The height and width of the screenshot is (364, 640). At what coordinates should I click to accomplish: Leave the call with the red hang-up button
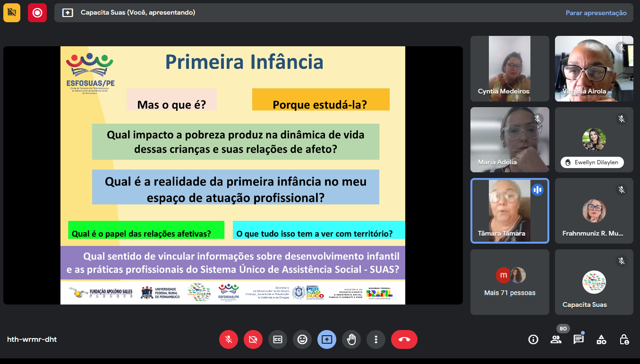click(x=404, y=339)
